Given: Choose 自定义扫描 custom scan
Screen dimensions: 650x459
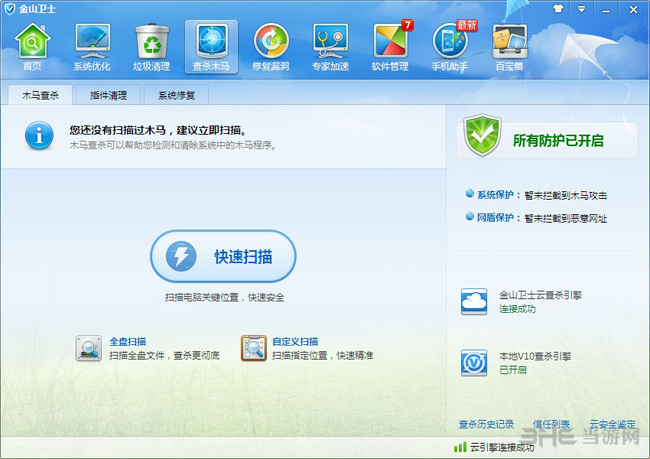Looking at the screenshot, I should point(295,341).
